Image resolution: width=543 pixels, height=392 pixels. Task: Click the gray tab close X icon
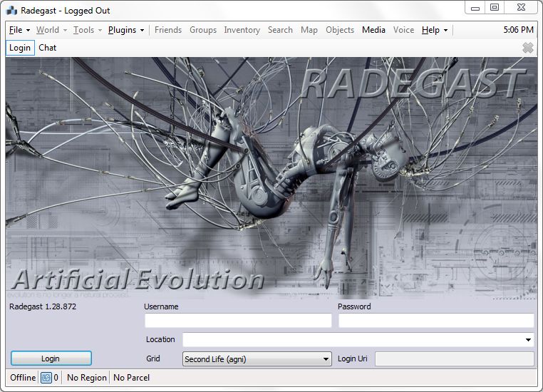[x=527, y=48]
